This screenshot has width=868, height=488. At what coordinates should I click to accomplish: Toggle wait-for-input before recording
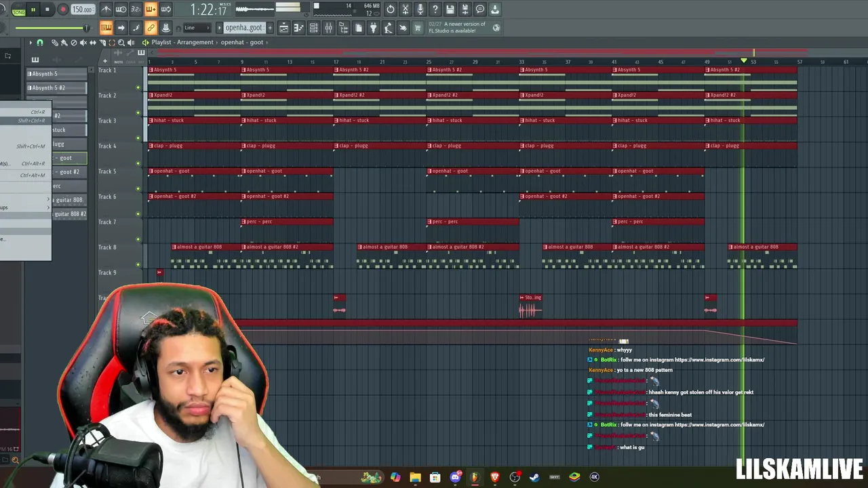(121, 9)
